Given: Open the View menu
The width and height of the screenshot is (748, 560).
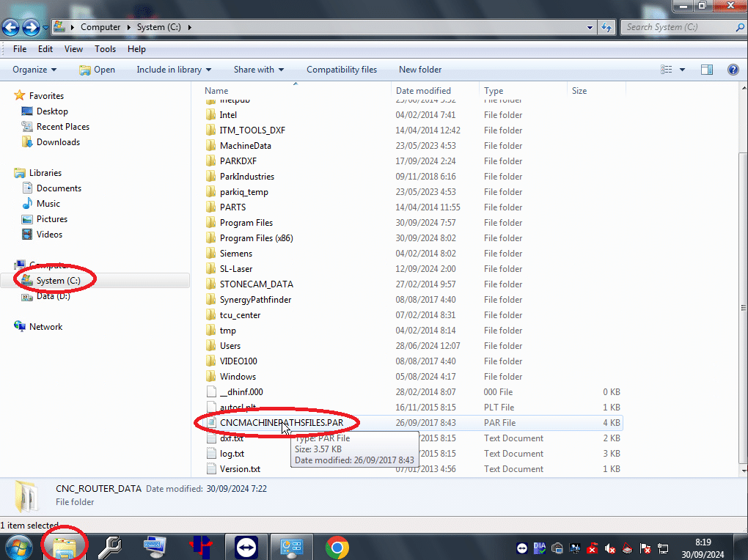Looking at the screenshot, I should tap(73, 49).
